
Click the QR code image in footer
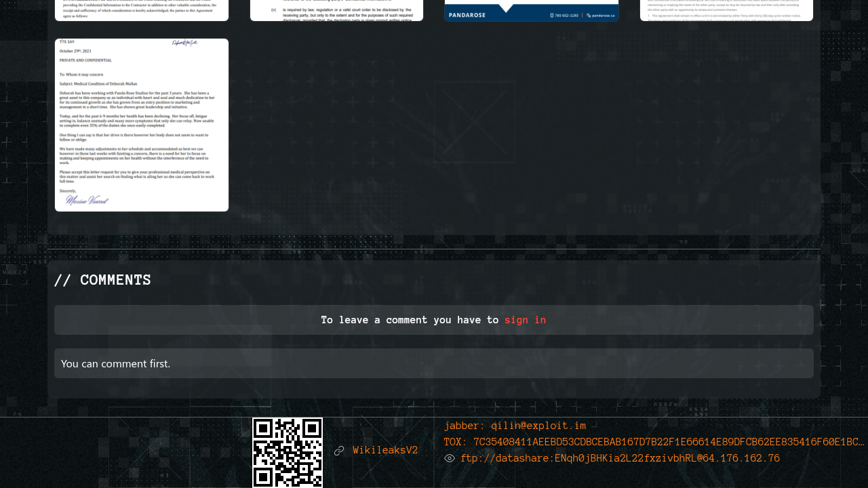288,452
